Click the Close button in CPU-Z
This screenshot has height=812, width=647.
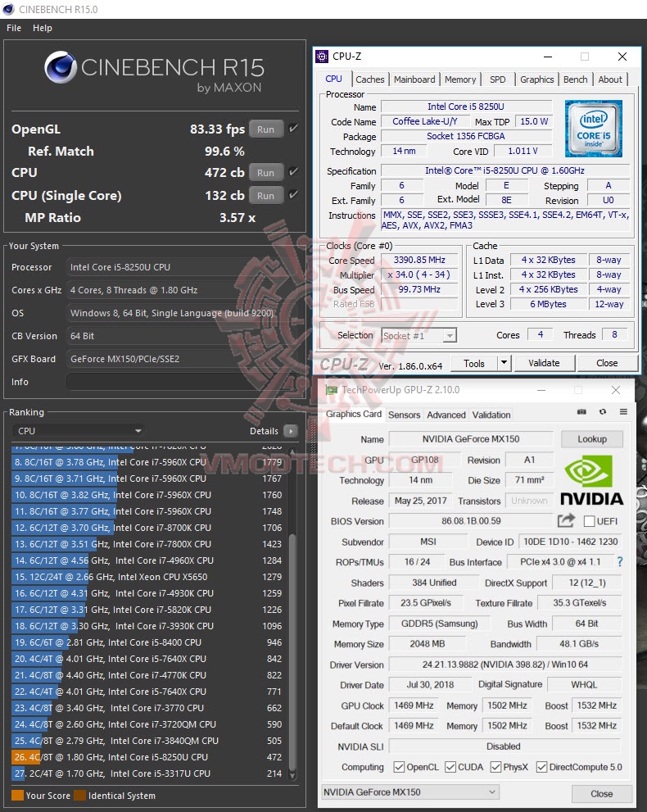pos(607,363)
